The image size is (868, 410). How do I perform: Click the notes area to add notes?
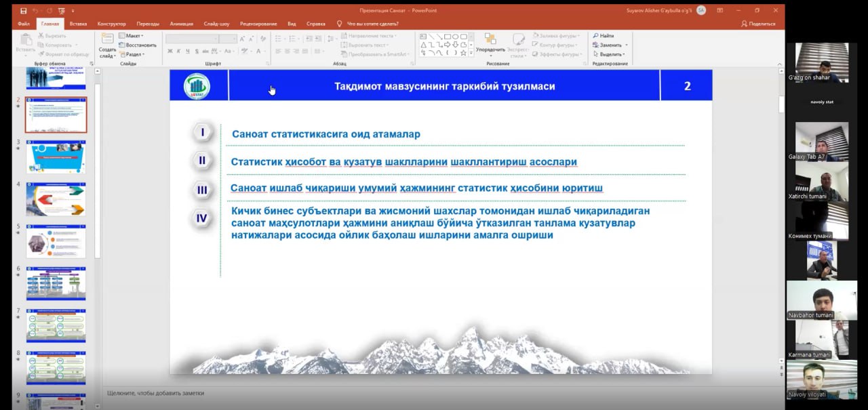click(x=441, y=393)
